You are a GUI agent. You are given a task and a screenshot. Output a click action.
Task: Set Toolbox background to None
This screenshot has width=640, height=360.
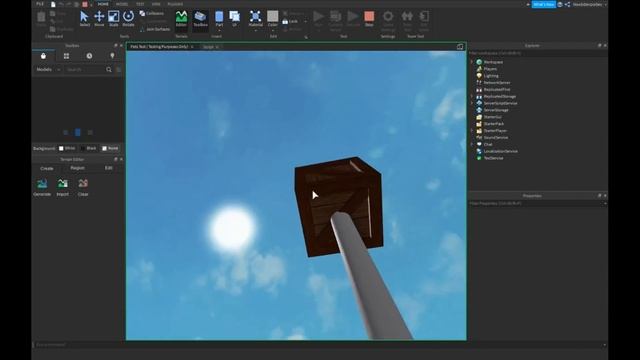coord(110,148)
